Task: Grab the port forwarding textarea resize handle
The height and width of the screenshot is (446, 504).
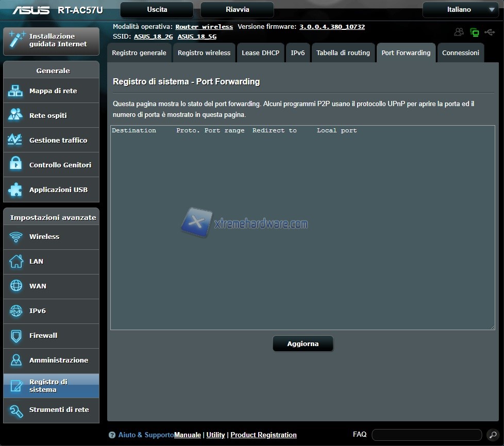Action: (492, 327)
